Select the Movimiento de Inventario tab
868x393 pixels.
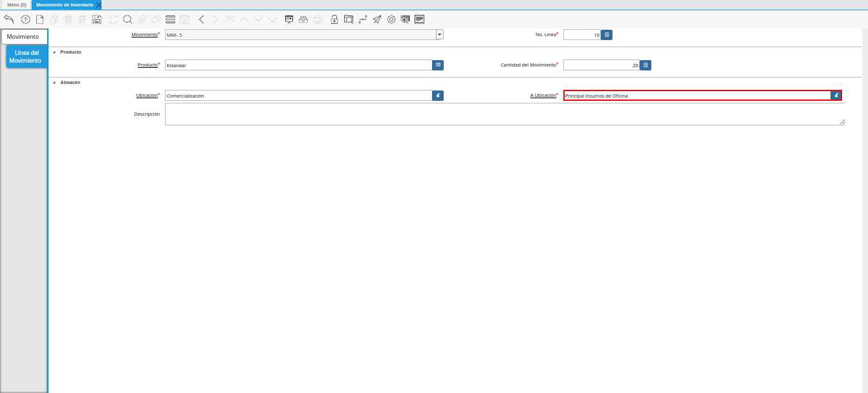click(65, 5)
